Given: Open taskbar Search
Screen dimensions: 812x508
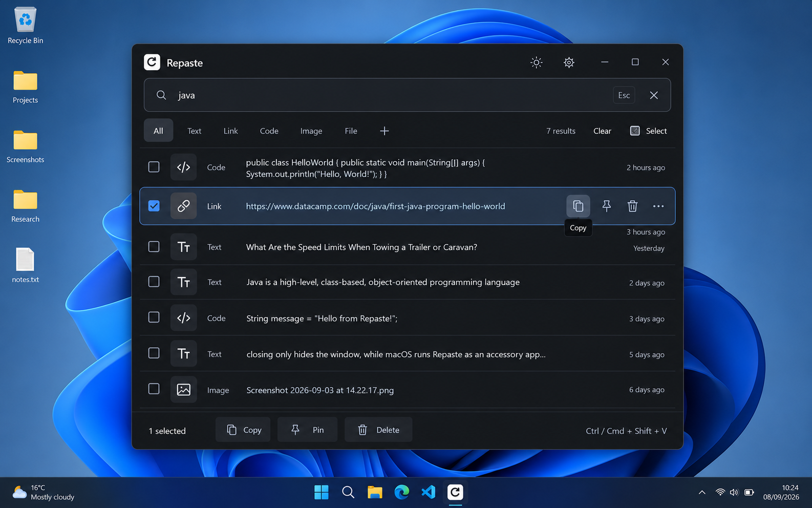Looking at the screenshot, I should coord(348,492).
